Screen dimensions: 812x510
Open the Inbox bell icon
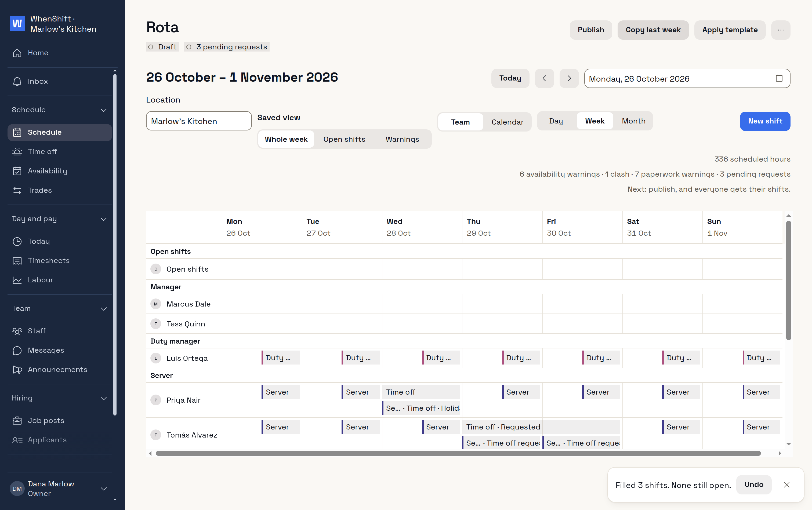17,82
